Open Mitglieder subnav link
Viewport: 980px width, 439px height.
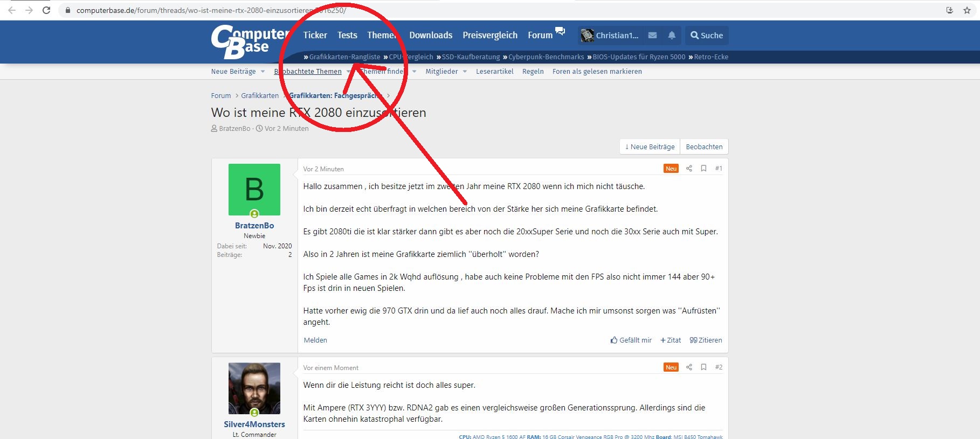[441, 72]
